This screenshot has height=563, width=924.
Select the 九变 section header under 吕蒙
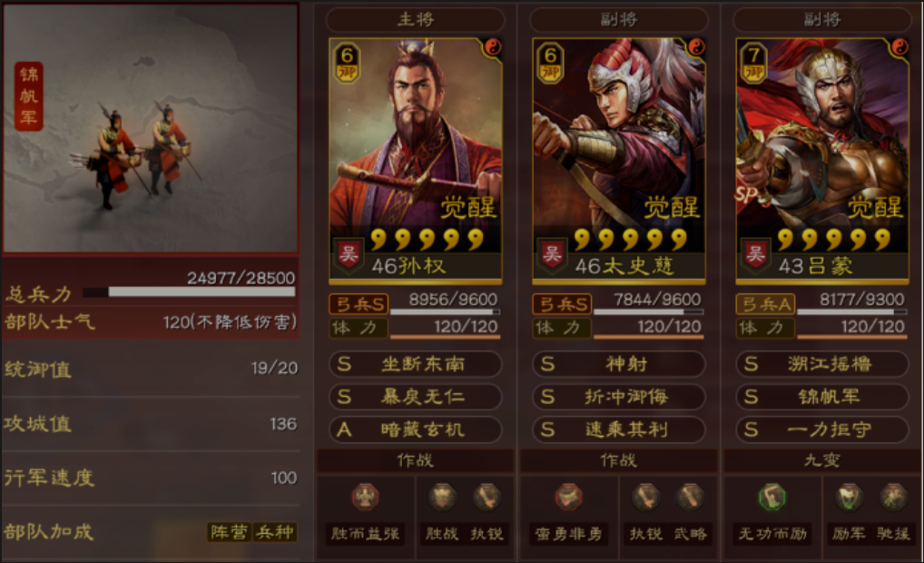point(822,460)
